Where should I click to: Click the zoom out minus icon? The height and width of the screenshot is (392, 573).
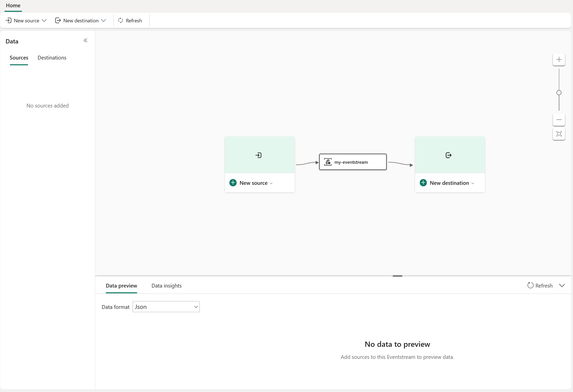point(559,120)
